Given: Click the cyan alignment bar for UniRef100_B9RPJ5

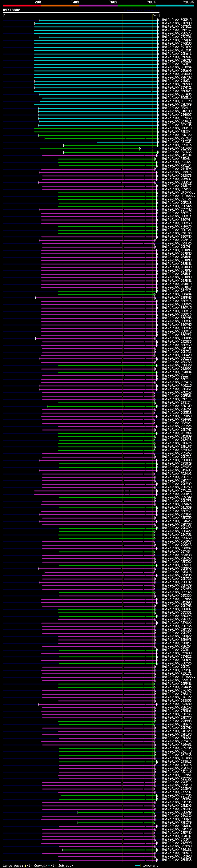Looking at the screenshot, I should pyautogui.click(x=99, y=20).
